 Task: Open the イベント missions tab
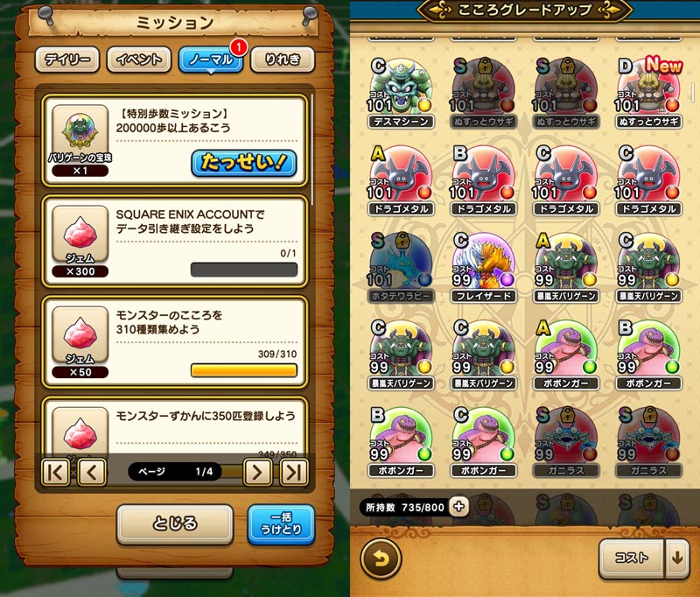[139, 60]
